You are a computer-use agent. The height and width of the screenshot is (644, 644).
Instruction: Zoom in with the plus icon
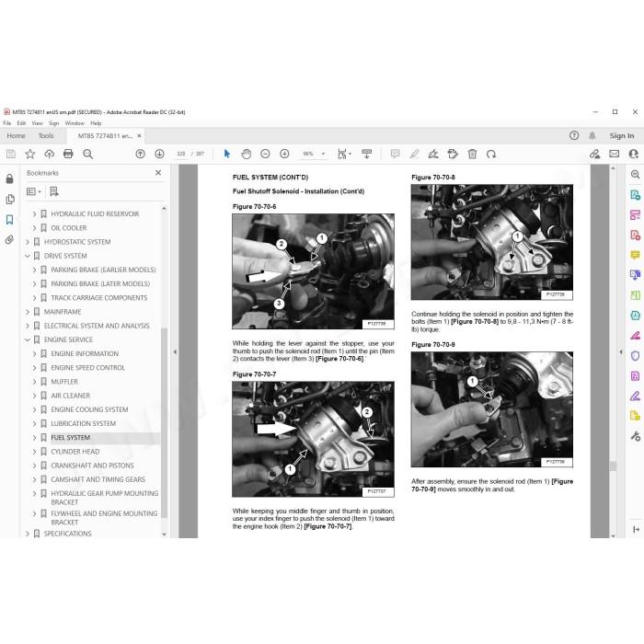tap(284, 154)
